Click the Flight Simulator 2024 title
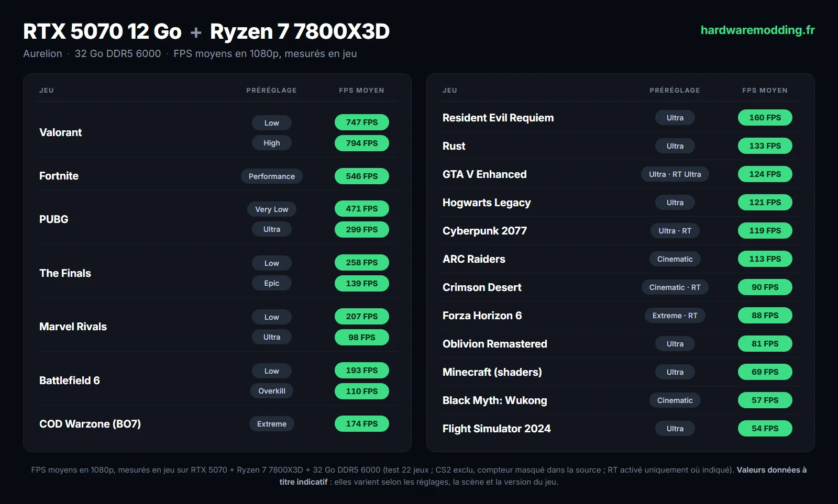The height and width of the screenshot is (504, 838). click(497, 429)
